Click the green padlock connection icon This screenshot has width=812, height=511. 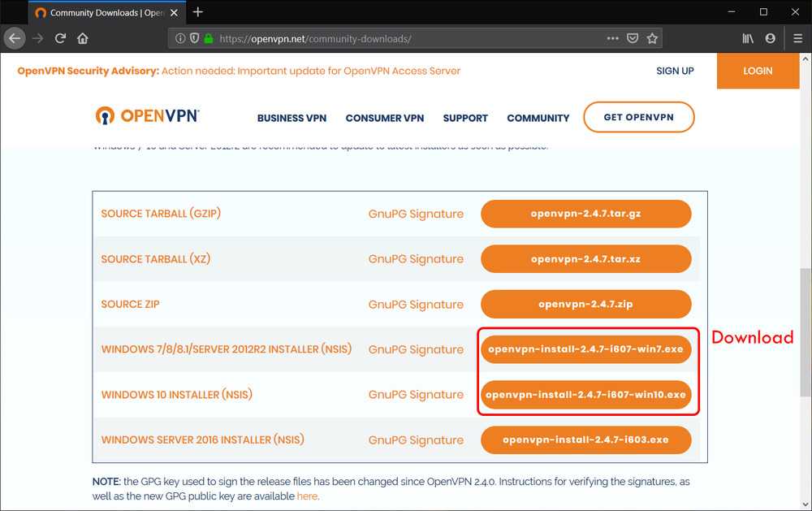coord(208,38)
